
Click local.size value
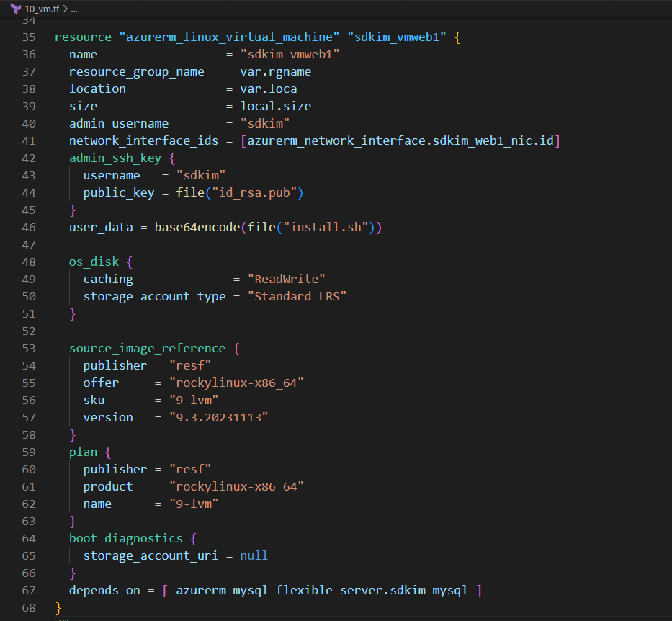click(276, 107)
